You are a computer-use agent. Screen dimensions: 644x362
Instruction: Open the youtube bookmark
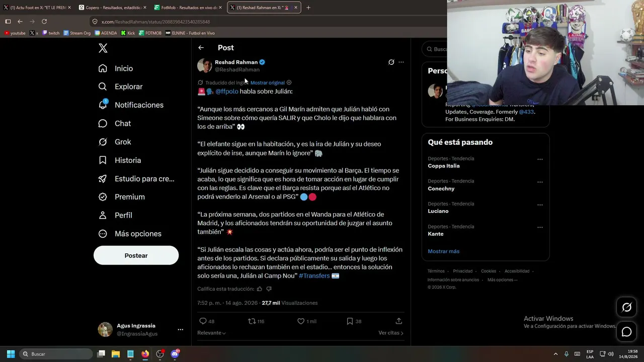click(15, 33)
